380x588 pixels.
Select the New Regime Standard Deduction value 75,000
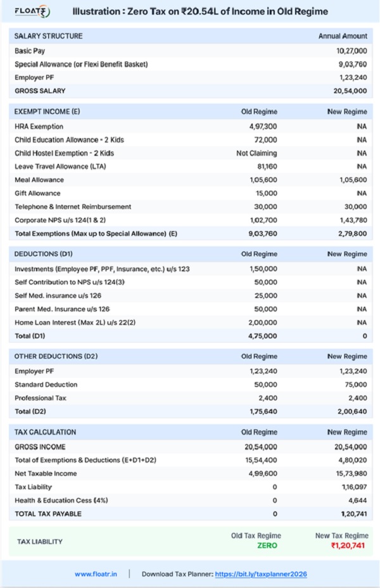tap(354, 385)
